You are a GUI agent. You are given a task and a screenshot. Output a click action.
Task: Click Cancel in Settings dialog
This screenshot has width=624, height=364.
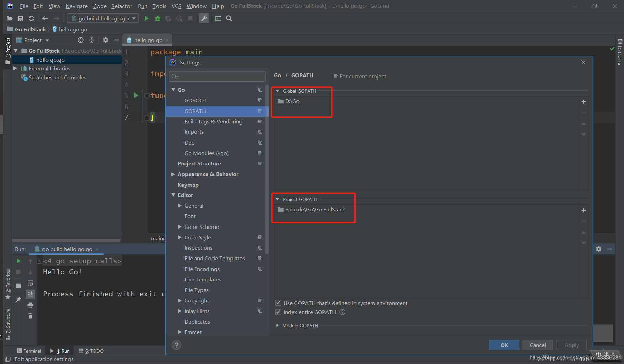pyautogui.click(x=538, y=345)
